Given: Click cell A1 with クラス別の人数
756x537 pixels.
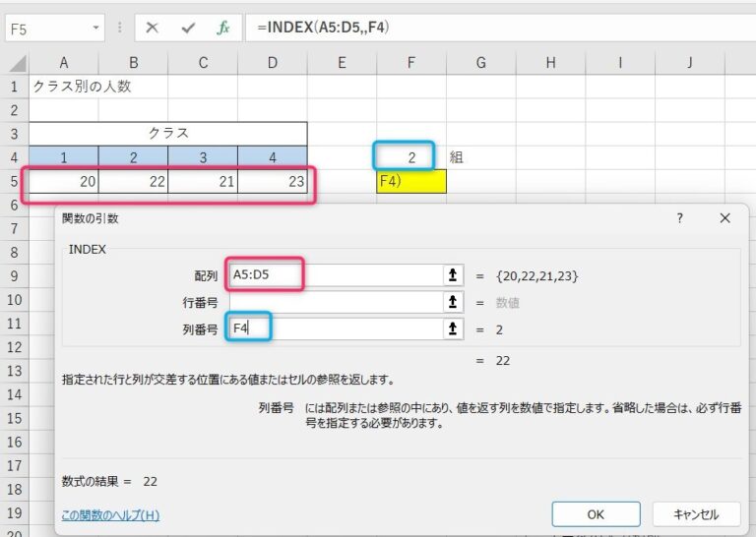Looking at the screenshot, I should pyautogui.click(x=64, y=87).
